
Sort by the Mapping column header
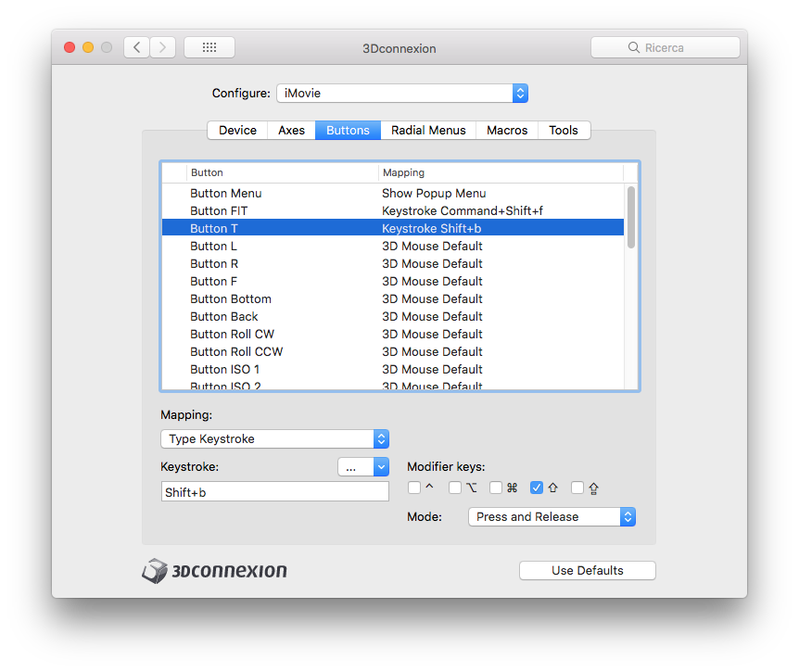[x=501, y=172]
